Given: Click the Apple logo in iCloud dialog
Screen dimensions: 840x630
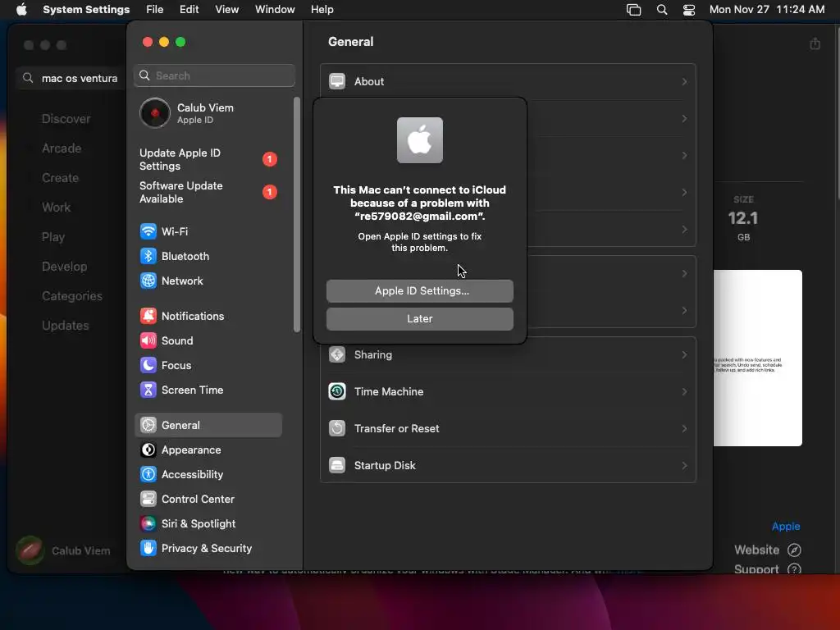Looking at the screenshot, I should point(420,140).
